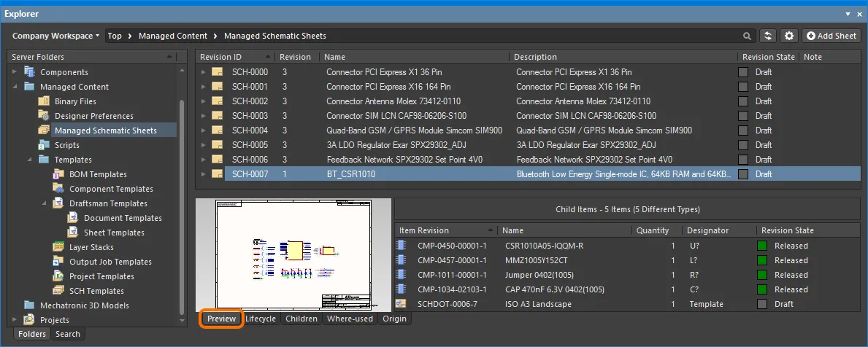
Task: Click the Components folder icon in tree
Action: pos(29,72)
